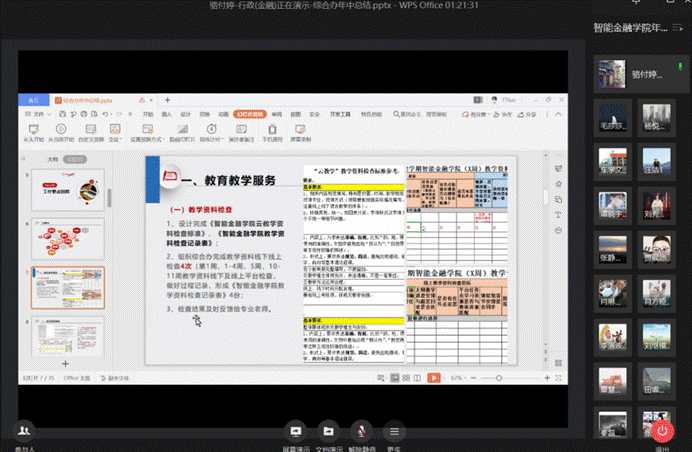Start slideshow from current slide (从当前开始)
The width and height of the screenshot is (692, 452).
pyautogui.click(x=60, y=132)
